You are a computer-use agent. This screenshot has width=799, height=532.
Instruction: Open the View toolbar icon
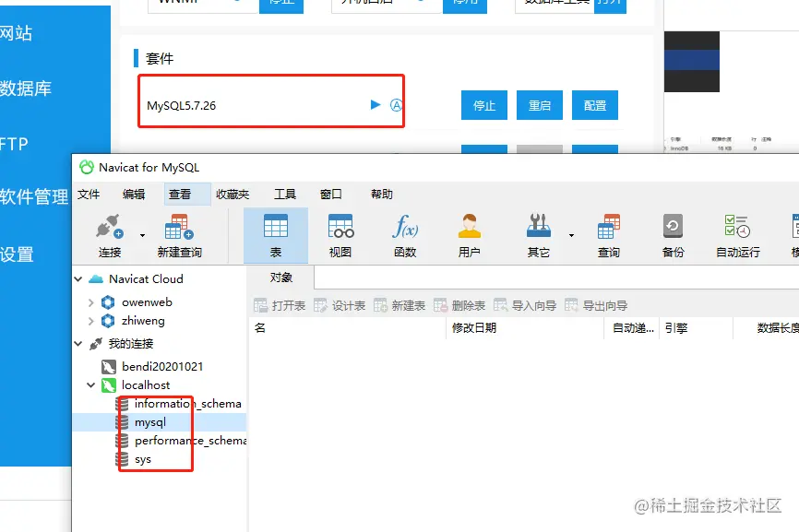(340, 226)
